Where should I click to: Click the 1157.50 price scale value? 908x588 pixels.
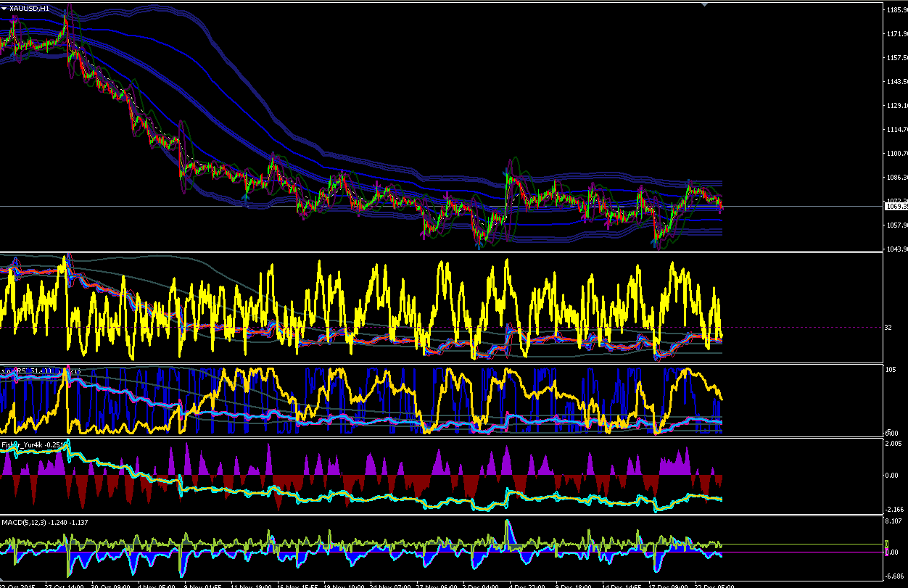[896, 57]
